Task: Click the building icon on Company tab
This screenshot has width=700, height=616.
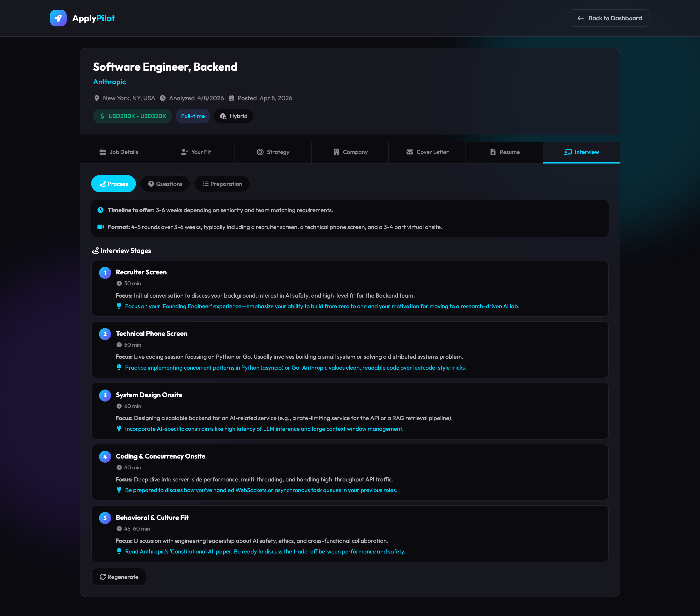Action: pos(336,152)
